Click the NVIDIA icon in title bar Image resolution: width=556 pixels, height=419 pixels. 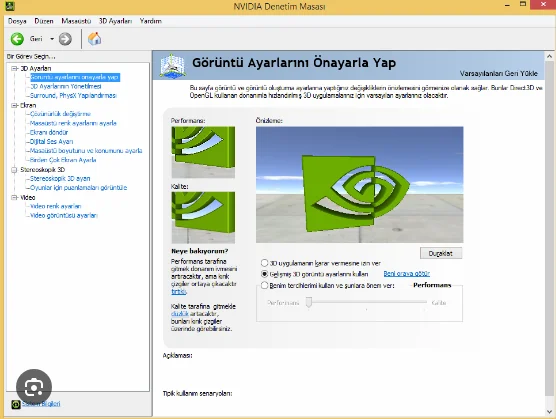pos(10,6)
